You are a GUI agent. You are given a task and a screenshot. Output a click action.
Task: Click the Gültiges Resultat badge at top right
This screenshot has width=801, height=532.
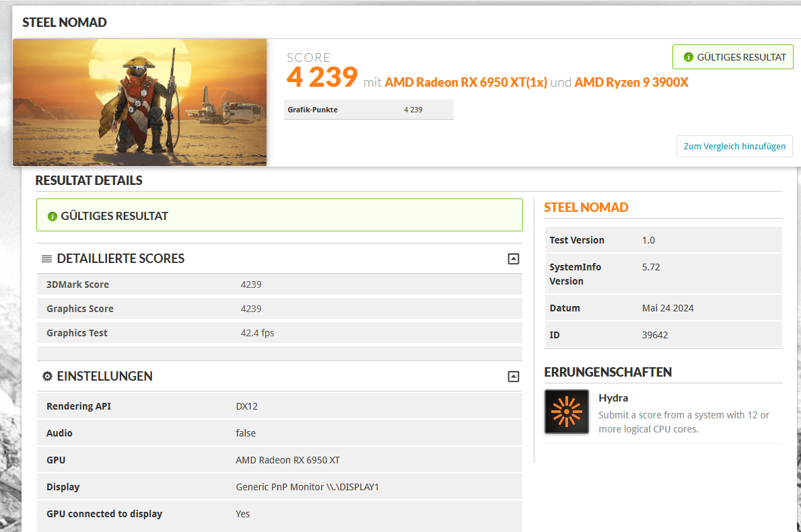733,57
